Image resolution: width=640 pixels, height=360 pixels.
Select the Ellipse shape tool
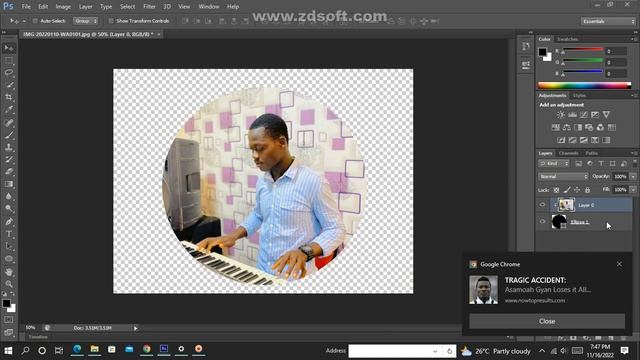pos(9,259)
